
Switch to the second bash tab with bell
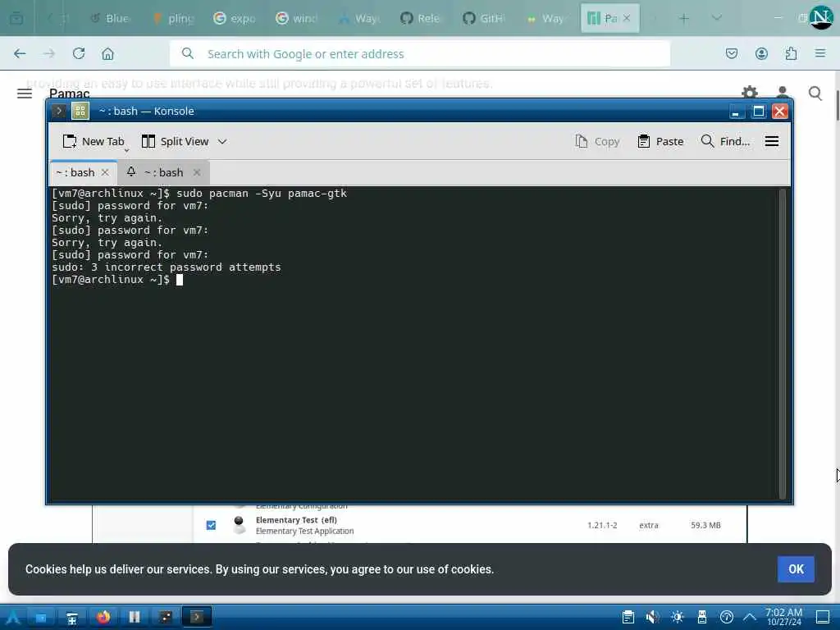point(163,172)
